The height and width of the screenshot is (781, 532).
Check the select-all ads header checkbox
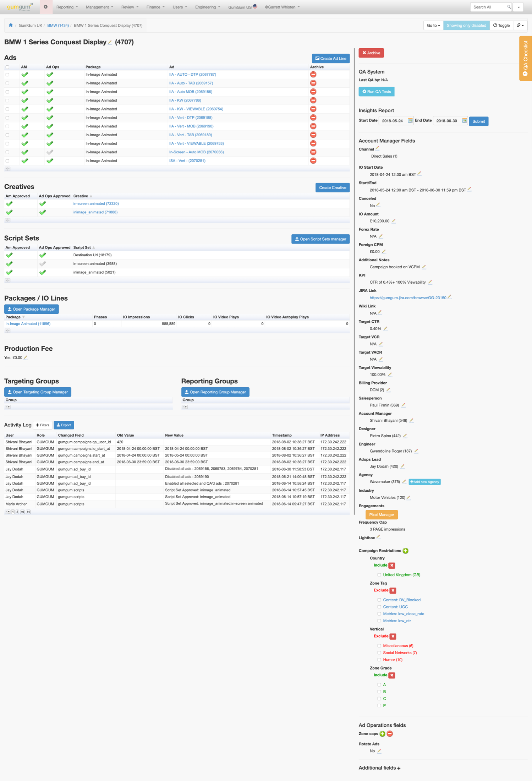click(x=7, y=67)
